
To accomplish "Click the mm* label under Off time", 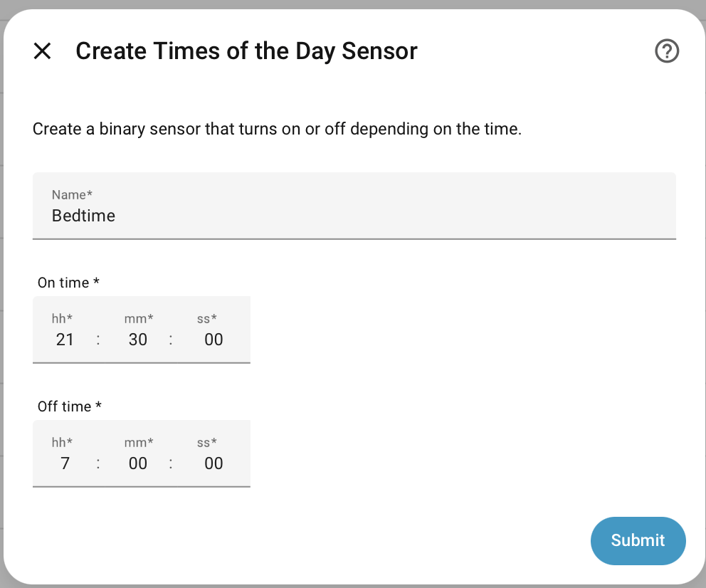I will coord(138,443).
